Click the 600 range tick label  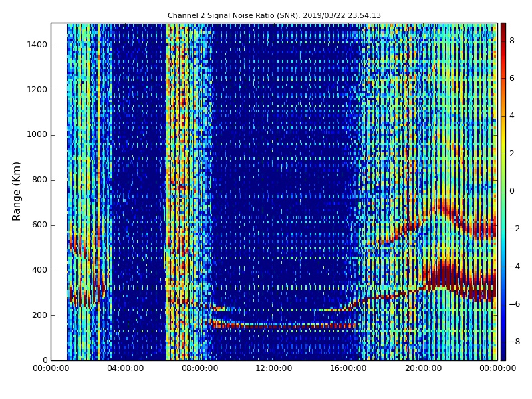pos(39,225)
